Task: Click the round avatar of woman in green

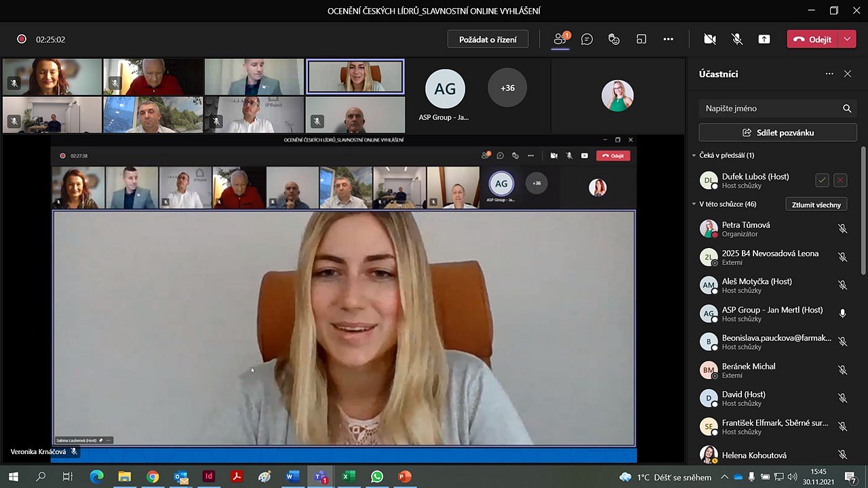Action: coord(617,96)
